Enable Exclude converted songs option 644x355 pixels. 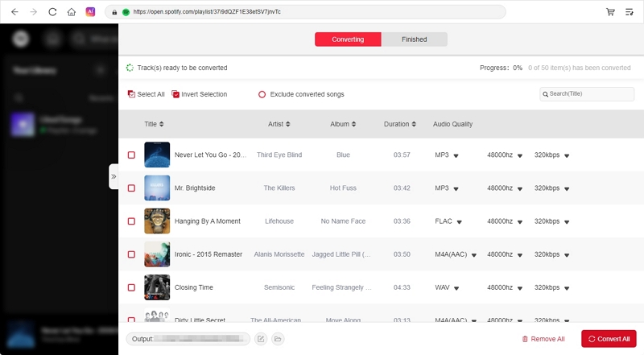pos(262,94)
